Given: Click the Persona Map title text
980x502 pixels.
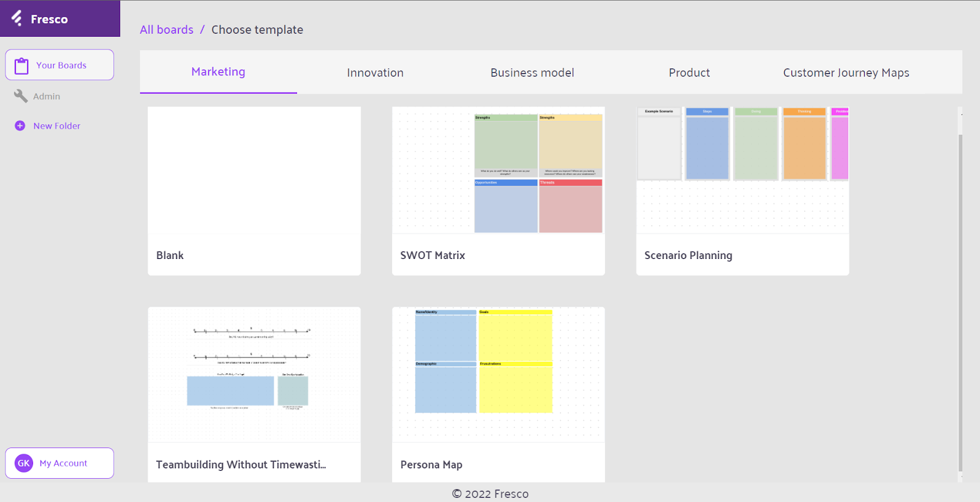Looking at the screenshot, I should [x=431, y=465].
